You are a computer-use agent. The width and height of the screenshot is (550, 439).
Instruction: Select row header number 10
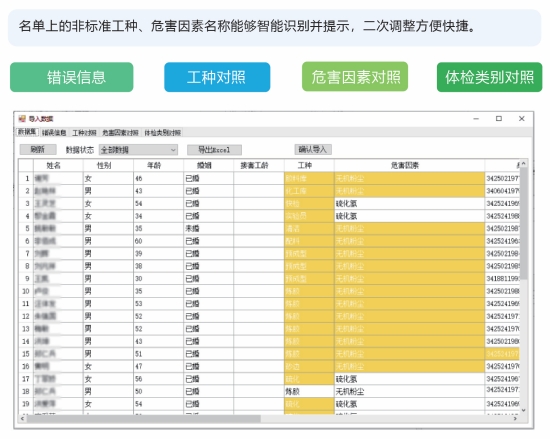[26, 291]
